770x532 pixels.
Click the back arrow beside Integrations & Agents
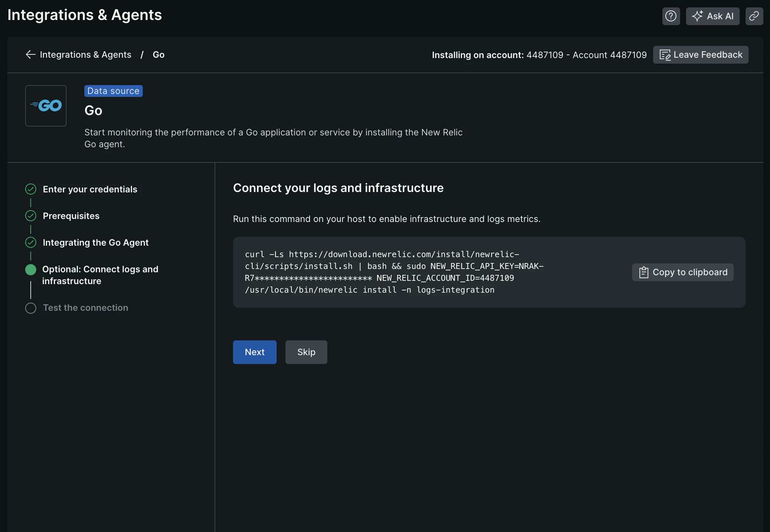[30, 55]
